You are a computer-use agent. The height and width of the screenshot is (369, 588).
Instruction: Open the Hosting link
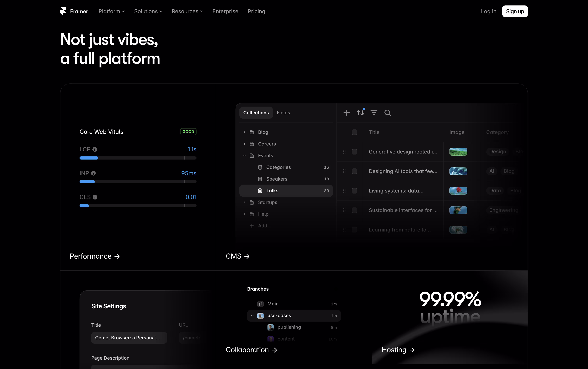[398, 350]
